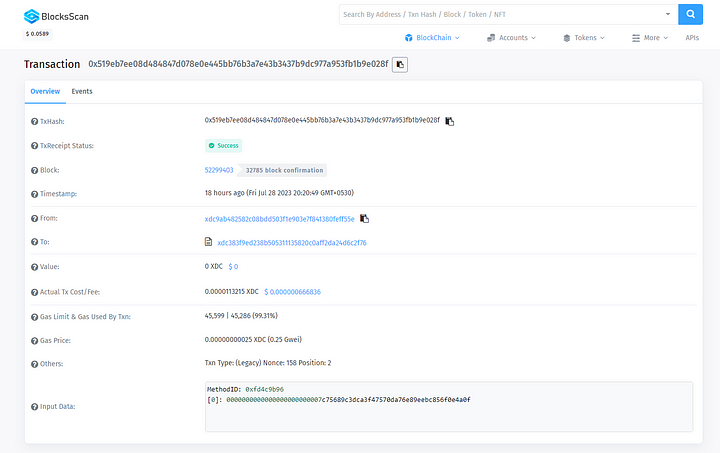
Task: Expand the Accounts dropdown menu
Action: click(511, 38)
